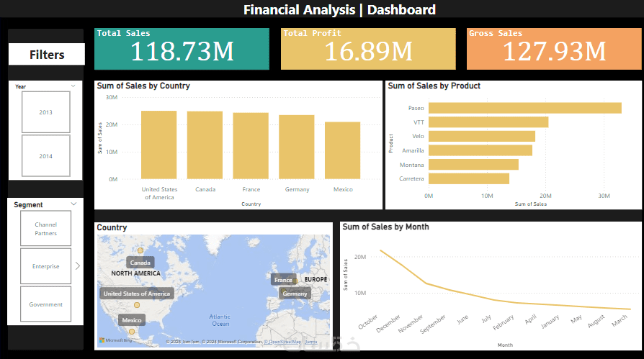Open the OpenStreetMap attribution link
The width and height of the screenshot is (644, 359).
click(282, 341)
